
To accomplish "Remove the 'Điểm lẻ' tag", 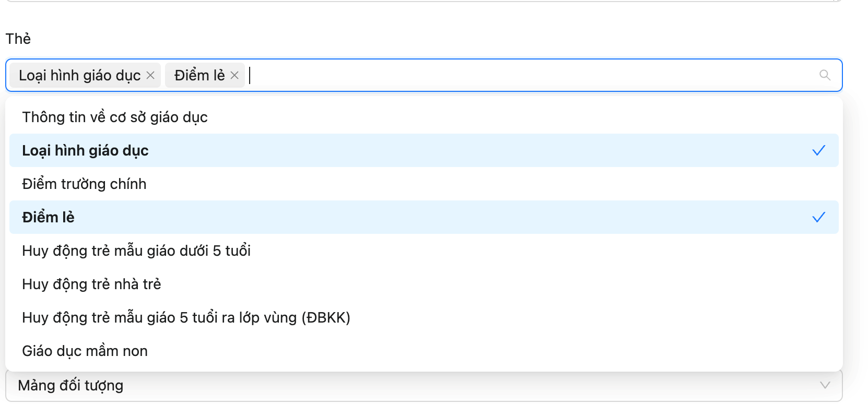I will (x=234, y=76).
